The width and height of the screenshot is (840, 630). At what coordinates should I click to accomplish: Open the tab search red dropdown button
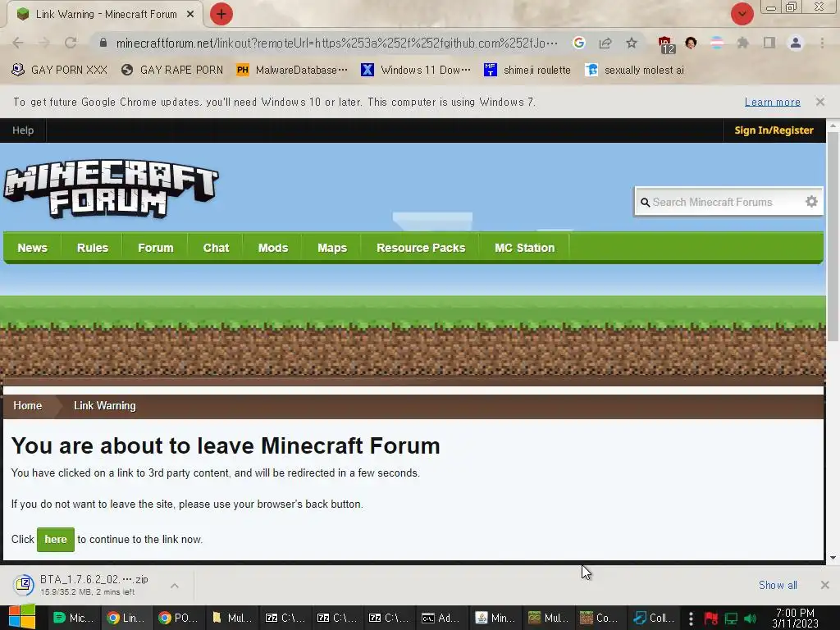pos(742,14)
